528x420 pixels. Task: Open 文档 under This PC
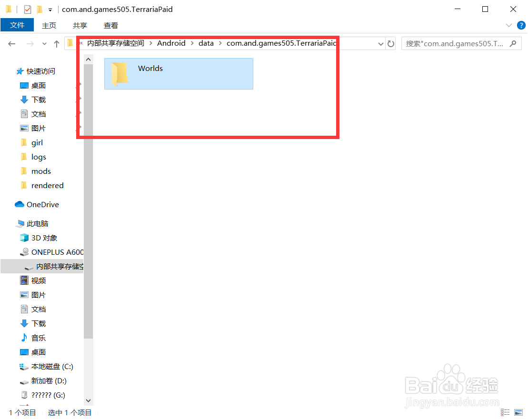33,309
